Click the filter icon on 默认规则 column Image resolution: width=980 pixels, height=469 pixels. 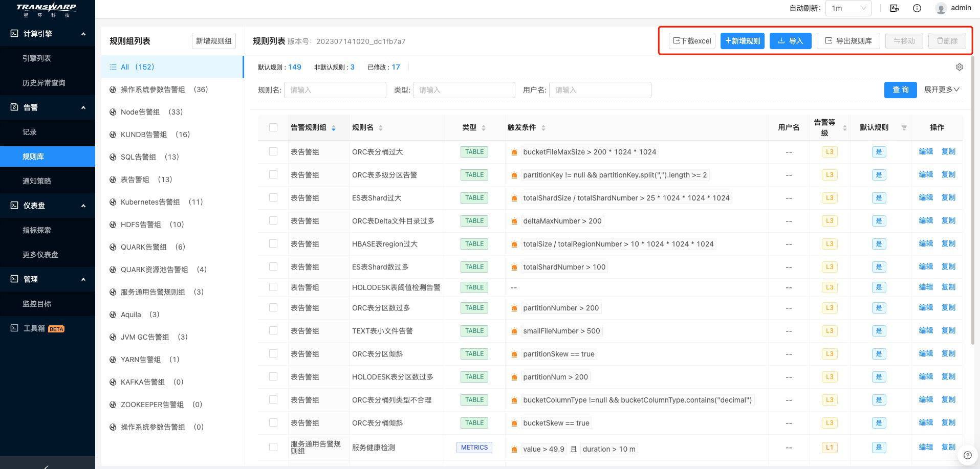[904, 128]
